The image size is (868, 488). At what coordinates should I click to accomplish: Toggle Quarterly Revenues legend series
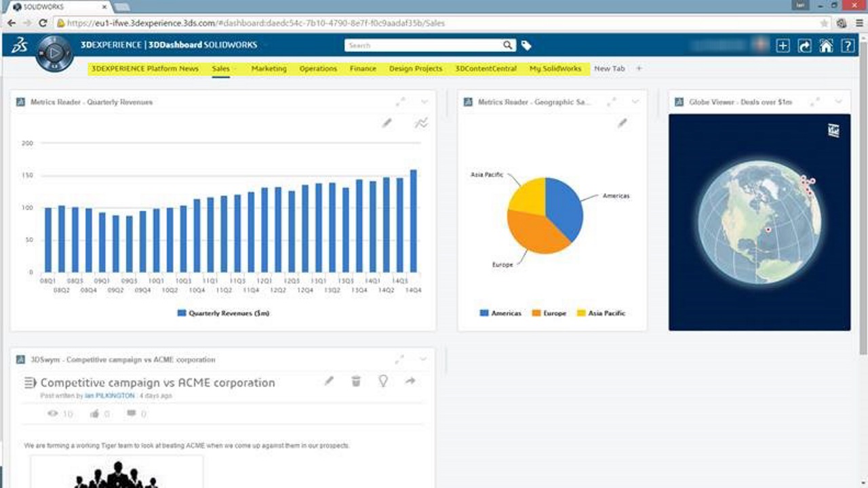coord(223,313)
